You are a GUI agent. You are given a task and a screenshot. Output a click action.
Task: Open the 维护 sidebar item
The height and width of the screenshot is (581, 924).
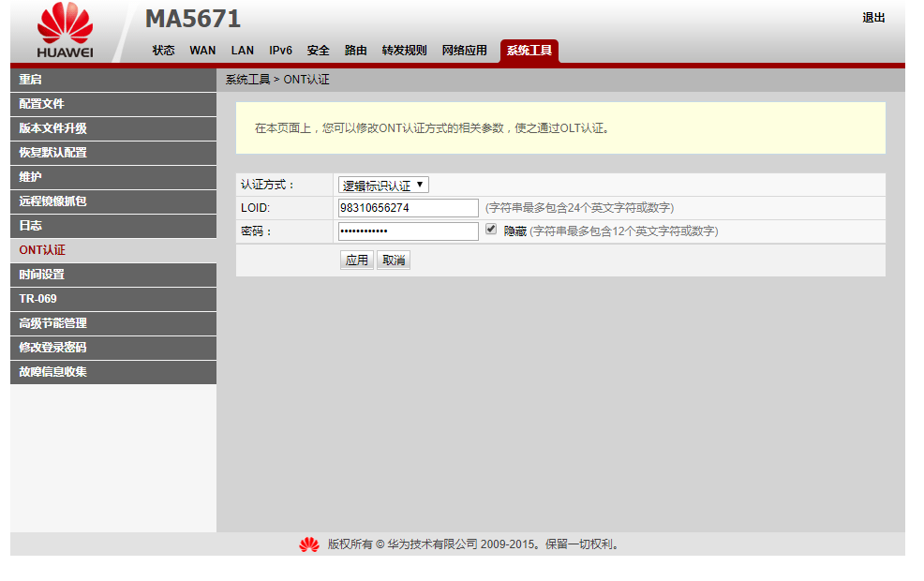coord(113,177)
